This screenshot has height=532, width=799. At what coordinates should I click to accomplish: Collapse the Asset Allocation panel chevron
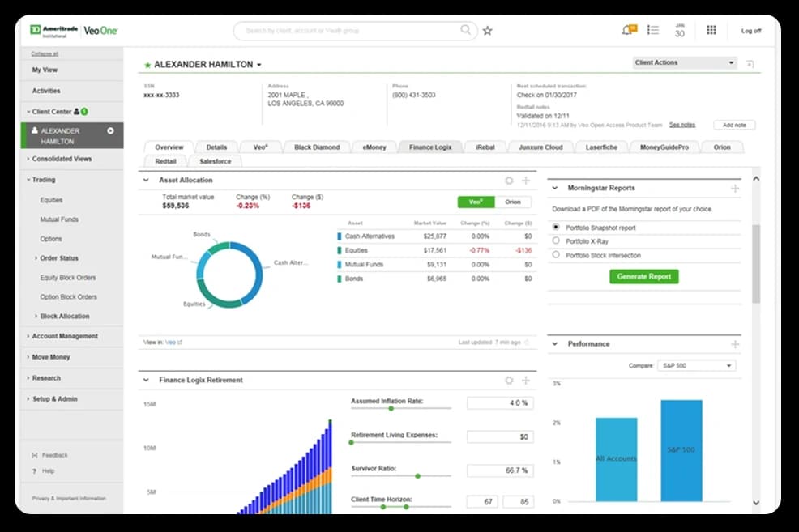coord(146,181)
